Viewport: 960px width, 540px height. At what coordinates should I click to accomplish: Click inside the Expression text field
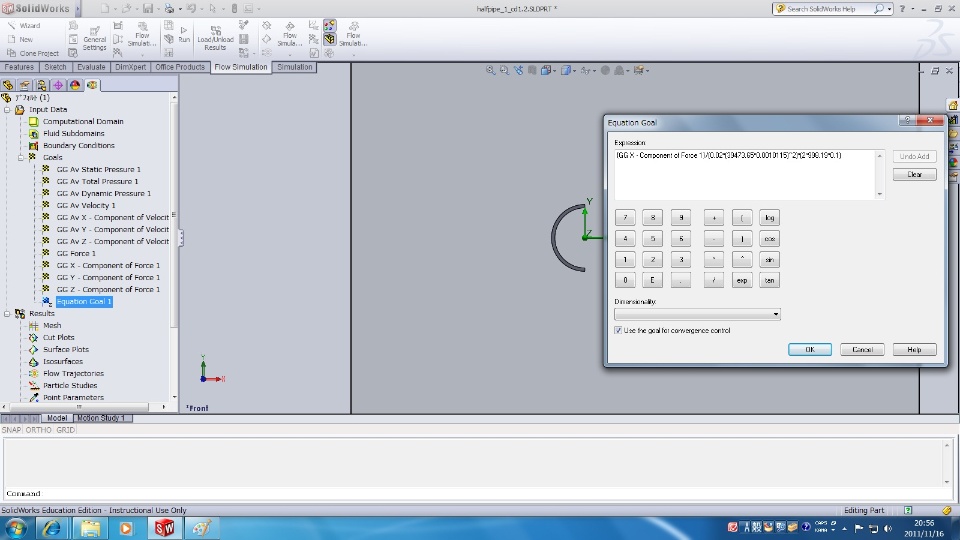tap(745, 174)
